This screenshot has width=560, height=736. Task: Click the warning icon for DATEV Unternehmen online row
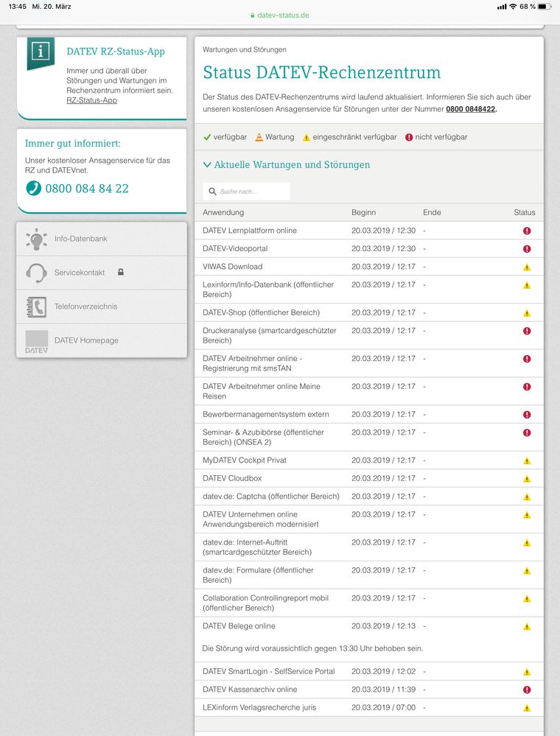tap(527, 515)
